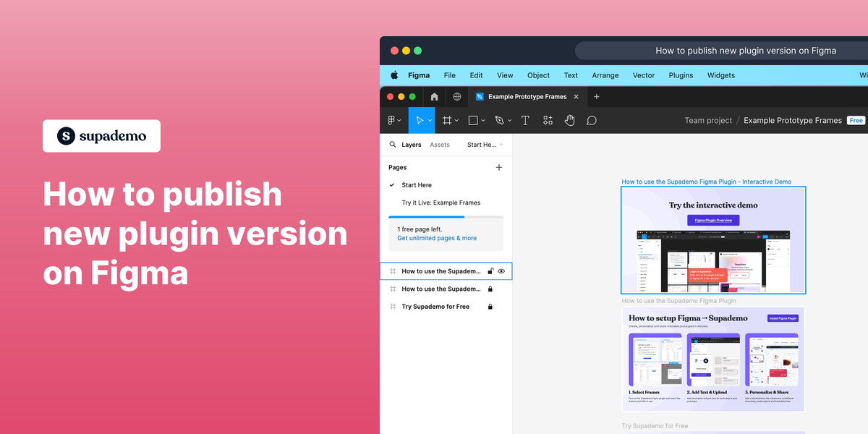Select the first How to use the Supadem layer
868x434 pixels.
coord(446,271)
